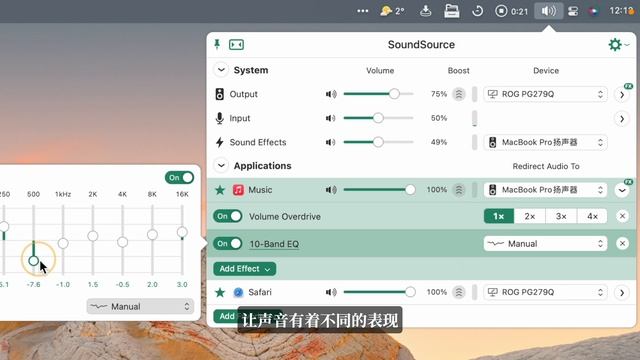This screenshot has height=360, width=640.
Task: Collapse Music effects arrow
Action: [x=622, y=190]
